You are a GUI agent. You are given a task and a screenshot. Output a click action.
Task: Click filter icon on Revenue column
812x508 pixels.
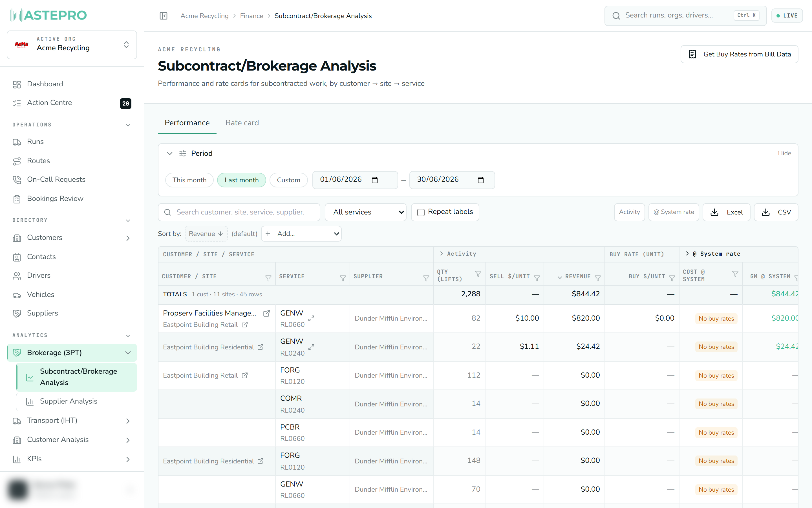[598, 278]
